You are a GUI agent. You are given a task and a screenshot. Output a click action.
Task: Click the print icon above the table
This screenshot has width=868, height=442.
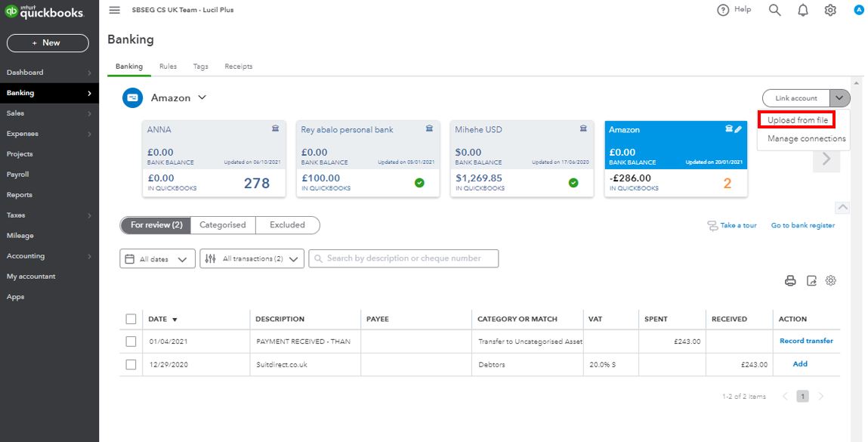[790, 280]
